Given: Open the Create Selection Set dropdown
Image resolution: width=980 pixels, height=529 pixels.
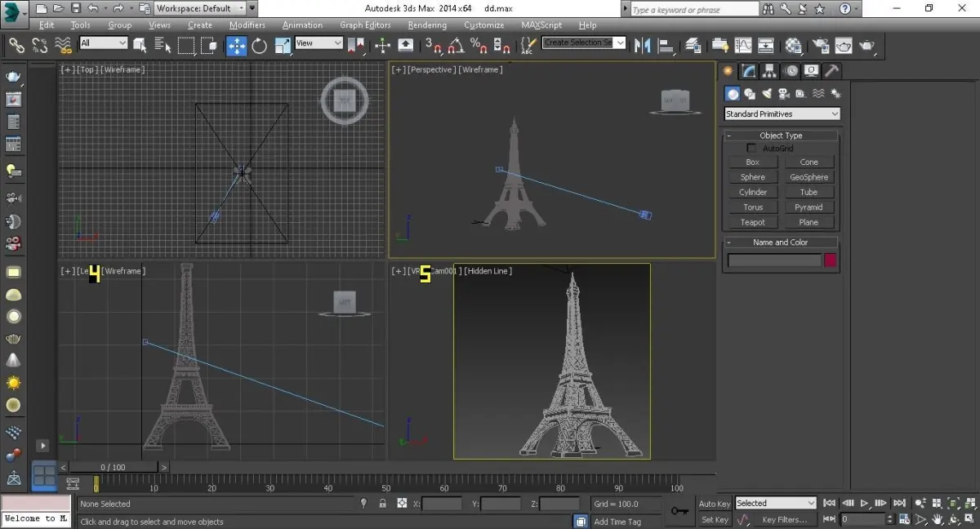Looking at the screenshot, I should point(584,42).
